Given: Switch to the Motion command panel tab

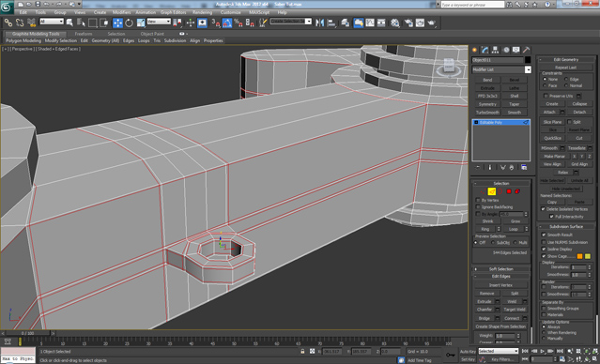Looking at the screenshot, I should click(x=506, y=50).
